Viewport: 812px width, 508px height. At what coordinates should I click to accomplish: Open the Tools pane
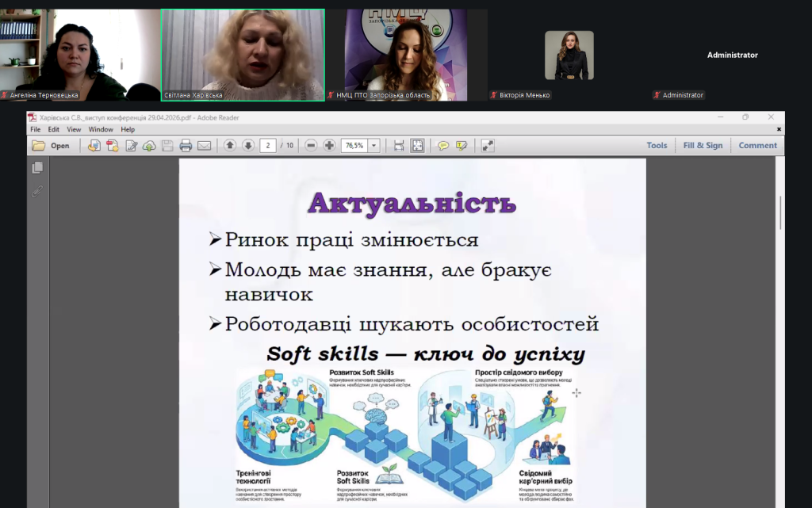pos(657,146)
